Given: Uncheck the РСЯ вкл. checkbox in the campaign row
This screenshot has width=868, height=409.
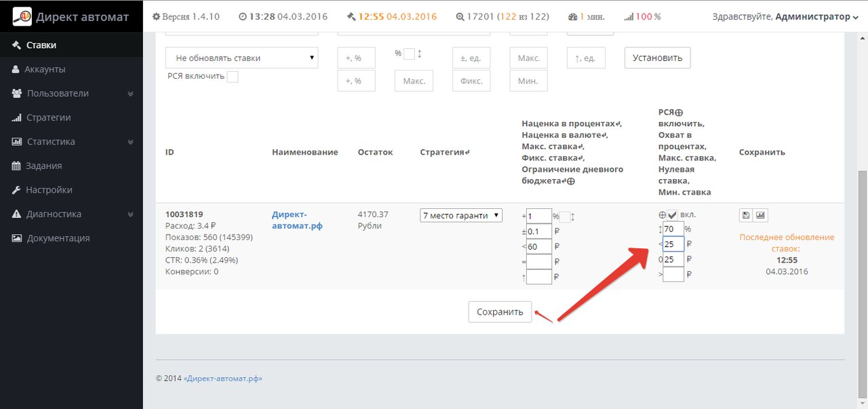Looking at the screenshot, I should pos(673,215).
